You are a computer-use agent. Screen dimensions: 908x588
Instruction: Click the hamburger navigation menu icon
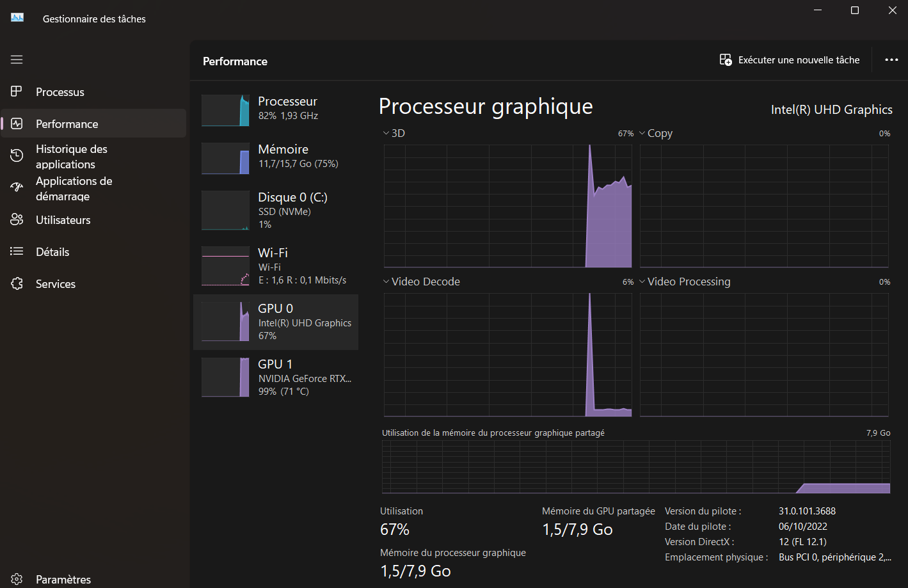(x=17, y=60)
